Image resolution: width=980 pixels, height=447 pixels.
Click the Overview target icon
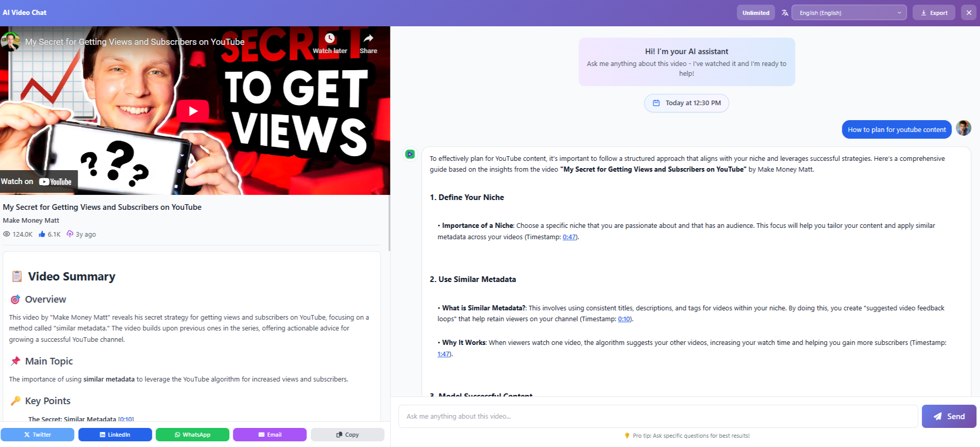(15, 300)
